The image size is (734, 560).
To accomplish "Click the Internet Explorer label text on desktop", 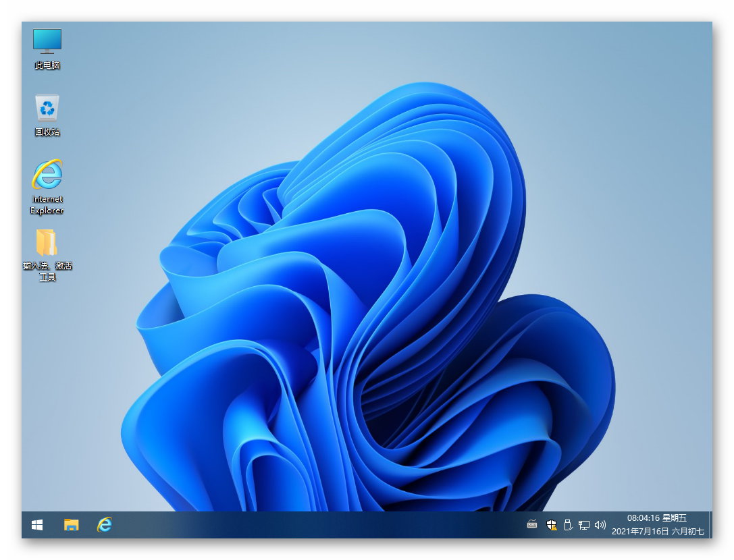I will coord(47,205).
